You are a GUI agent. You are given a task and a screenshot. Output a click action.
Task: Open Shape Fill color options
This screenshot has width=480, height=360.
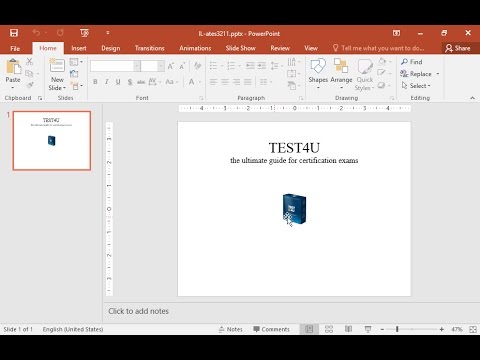[385, 61]
